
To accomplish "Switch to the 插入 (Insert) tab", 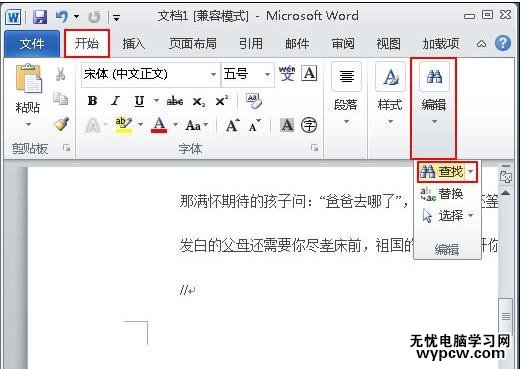I will [133, 44].
